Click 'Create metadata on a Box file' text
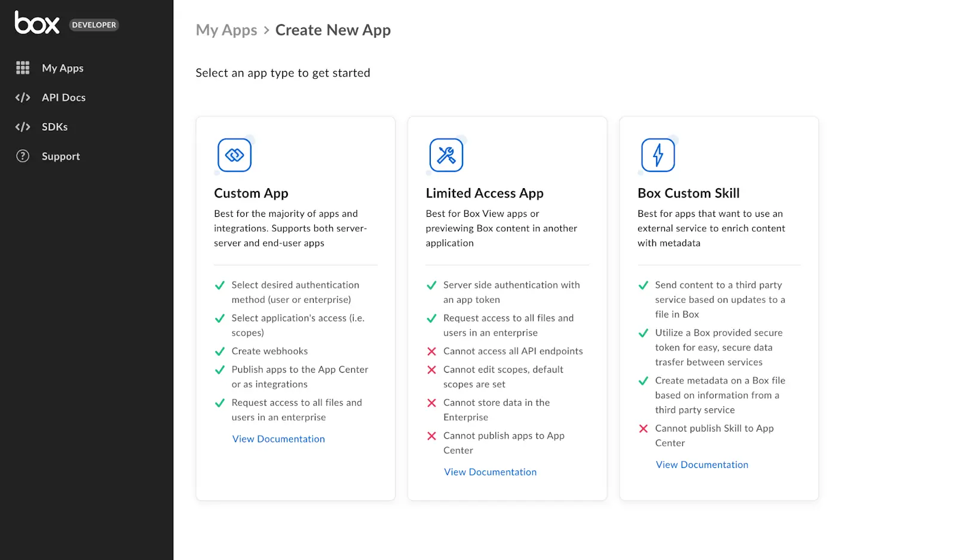Viewport: 956px width, 560px height. click(720, 395)
